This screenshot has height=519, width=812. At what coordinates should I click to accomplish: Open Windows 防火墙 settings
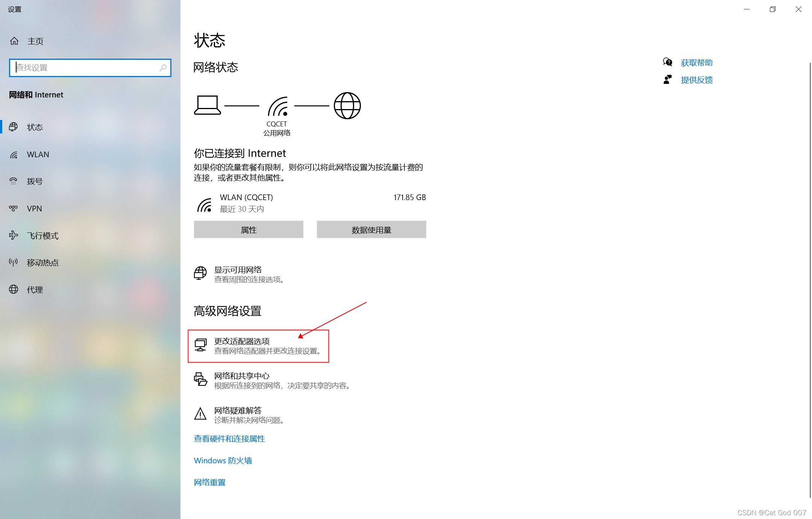click(x=223, y=460)
